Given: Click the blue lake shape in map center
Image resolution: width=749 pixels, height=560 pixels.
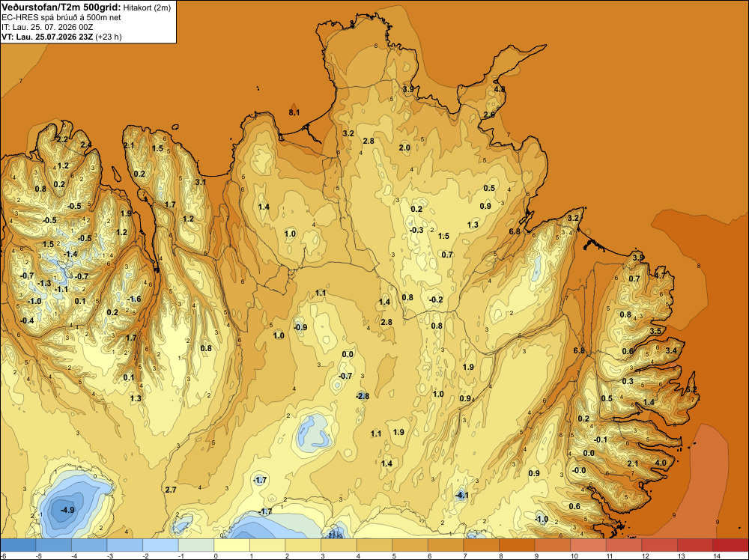Looking at the screenshot, I should [313, 433].
